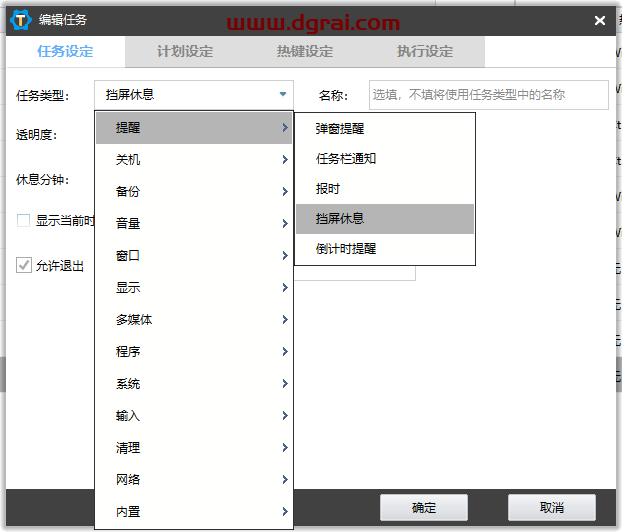Confirm with the 确定 button
The image size is (622, 532).
(424, 507)
